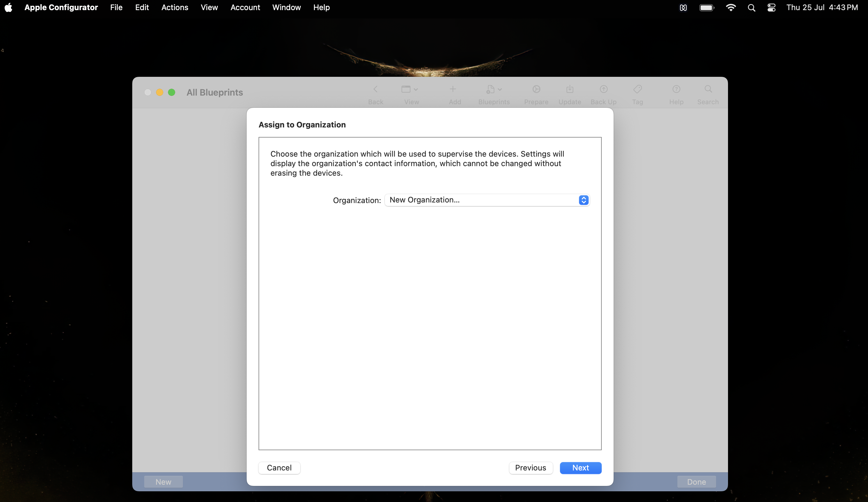Image resolution: width=868 pixels, height=502 pixels.
Task: Open the Organization popup menu
Action: coord(487,200)
